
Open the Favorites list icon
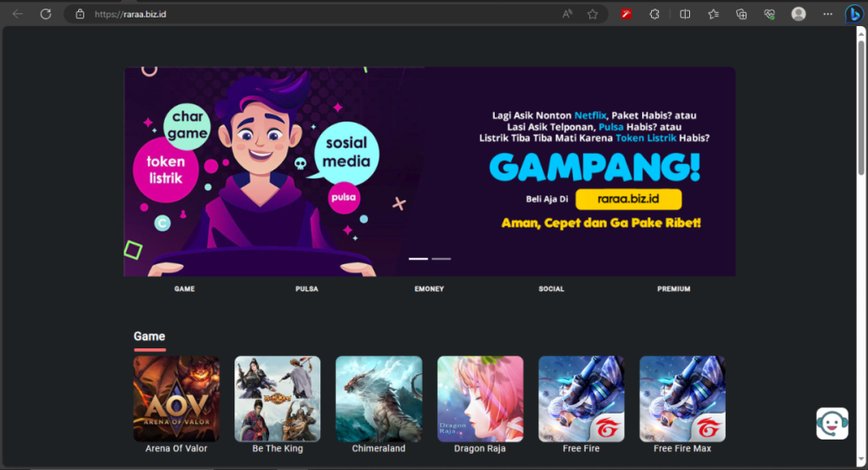(713, 14)
